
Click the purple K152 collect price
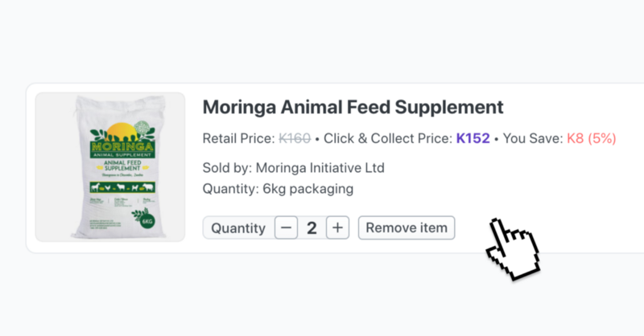point(473,138)
